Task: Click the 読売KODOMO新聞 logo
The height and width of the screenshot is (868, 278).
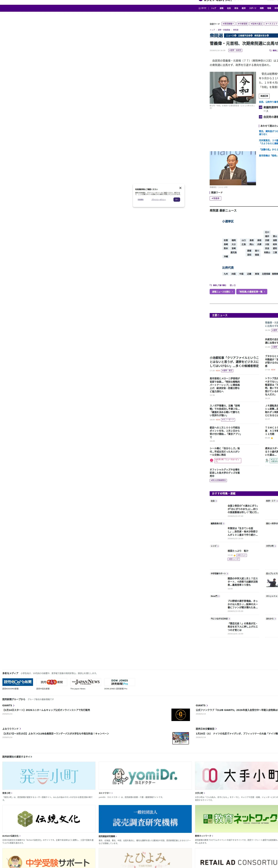Action: click(18, 682)
